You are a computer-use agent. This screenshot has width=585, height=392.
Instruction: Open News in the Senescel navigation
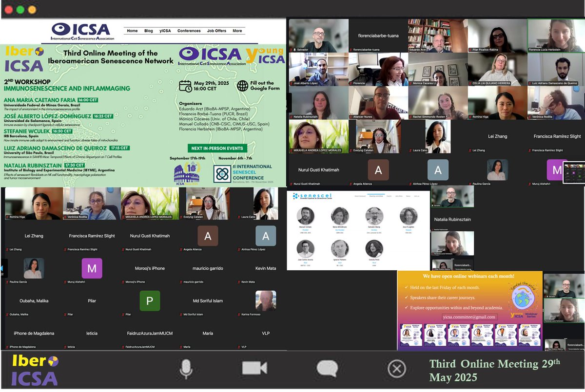[x=408, y=196]
